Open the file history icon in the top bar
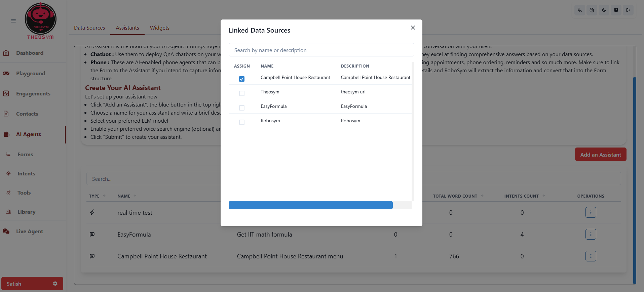 pyautogui.click(x=592, y=10)
